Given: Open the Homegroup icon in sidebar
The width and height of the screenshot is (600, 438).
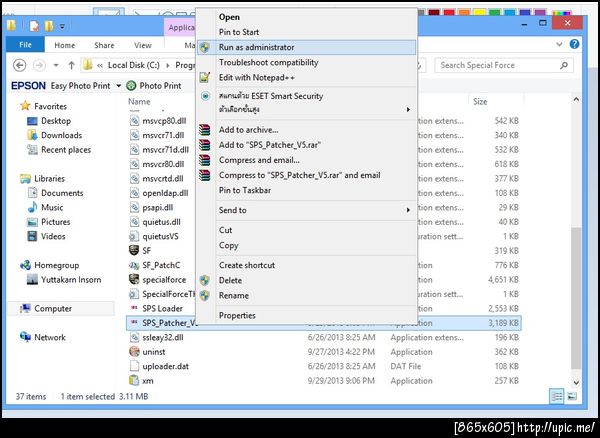Looking at the screenshot, I should (x=25, y=265).
